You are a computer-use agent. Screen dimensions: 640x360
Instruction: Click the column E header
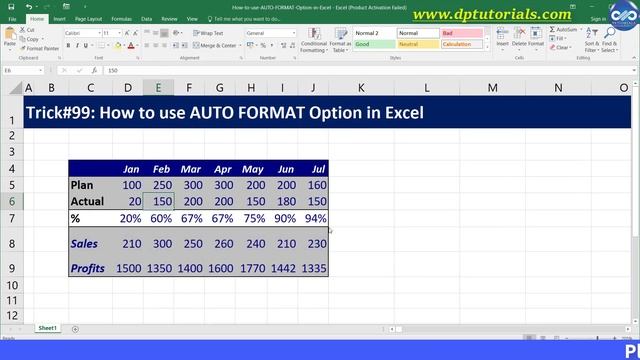158,88
